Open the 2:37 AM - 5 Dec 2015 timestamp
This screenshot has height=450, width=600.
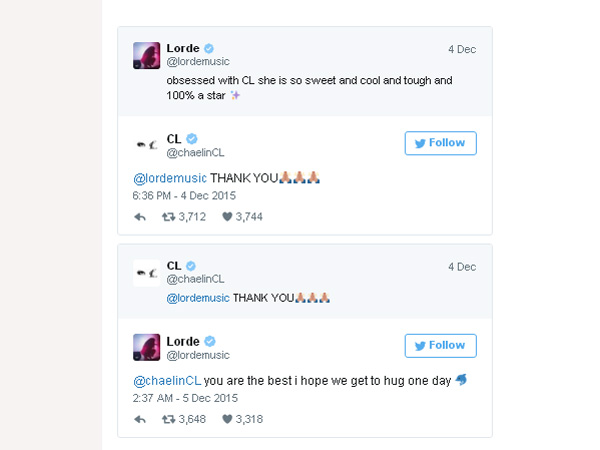click(185, 398)
